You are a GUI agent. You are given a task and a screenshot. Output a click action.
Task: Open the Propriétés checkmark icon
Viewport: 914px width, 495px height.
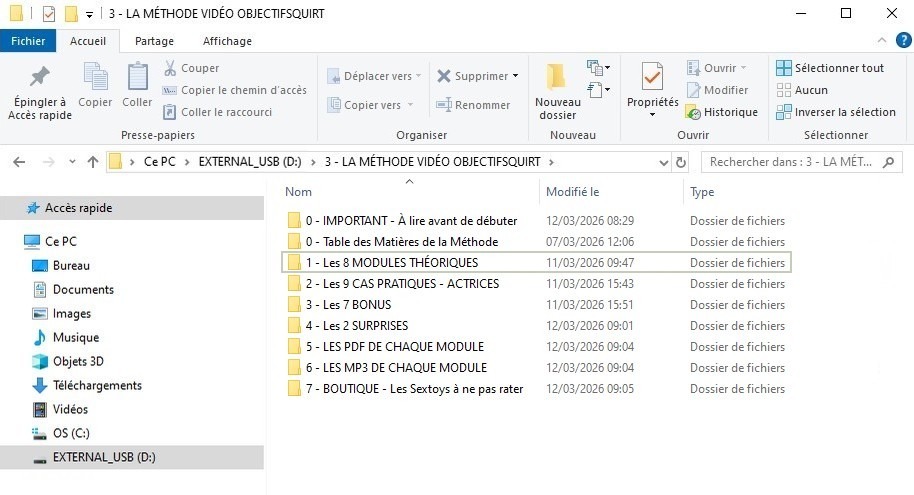(x=652, y=77)
